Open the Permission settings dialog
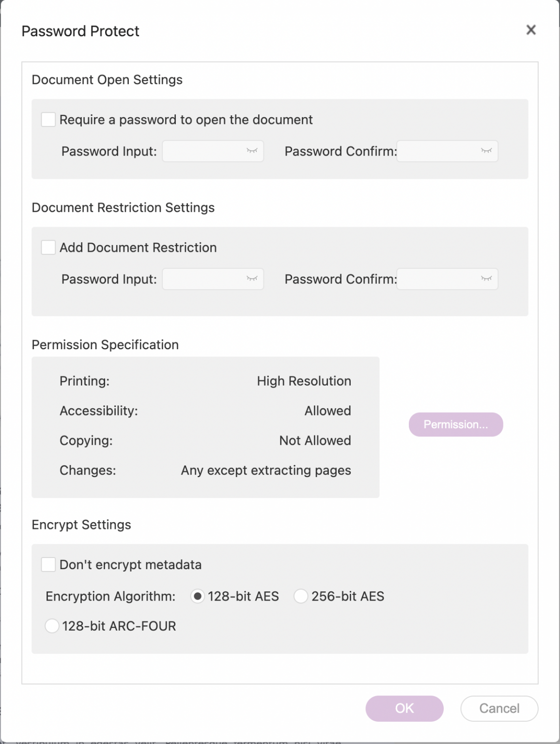The height and width of the screenshot is (744, 560). click(456, 424)
